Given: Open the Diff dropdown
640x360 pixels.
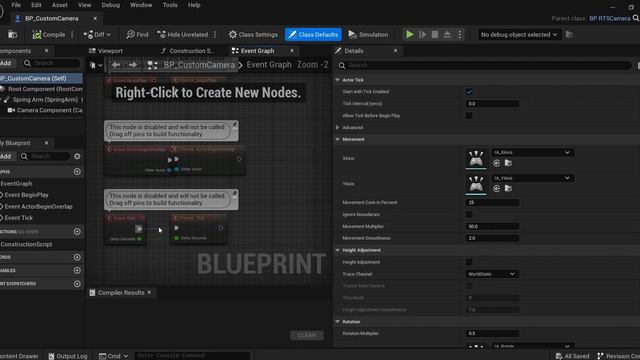Looking at the screenshot, I should (x=97, y=35).
